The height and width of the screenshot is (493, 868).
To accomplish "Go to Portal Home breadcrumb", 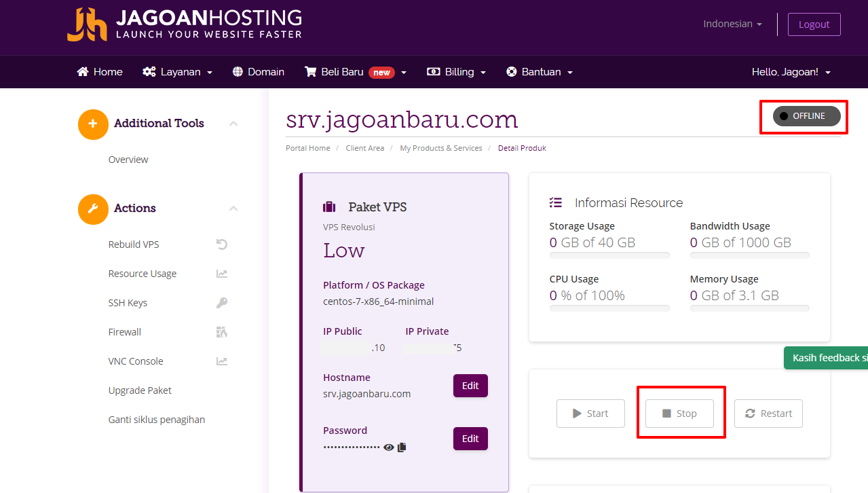I will [308, 148].
